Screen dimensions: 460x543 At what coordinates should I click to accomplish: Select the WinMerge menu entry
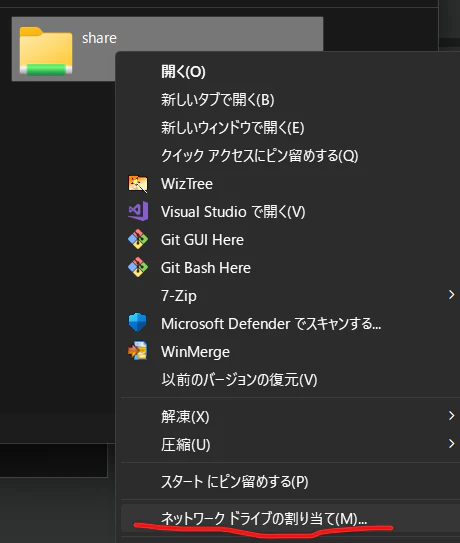click(195, 352)
